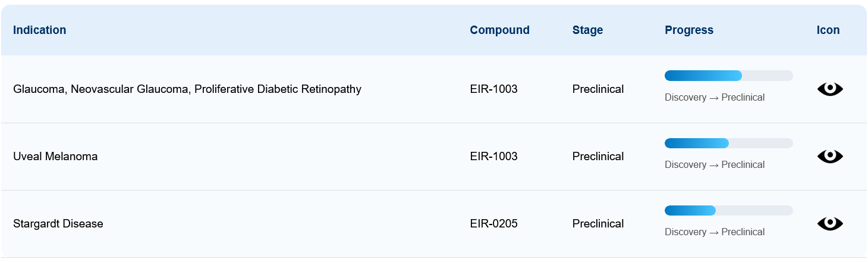Open the Uveal Melanoma indication
The height and width of the screenshot is (262, 868).
55,157
